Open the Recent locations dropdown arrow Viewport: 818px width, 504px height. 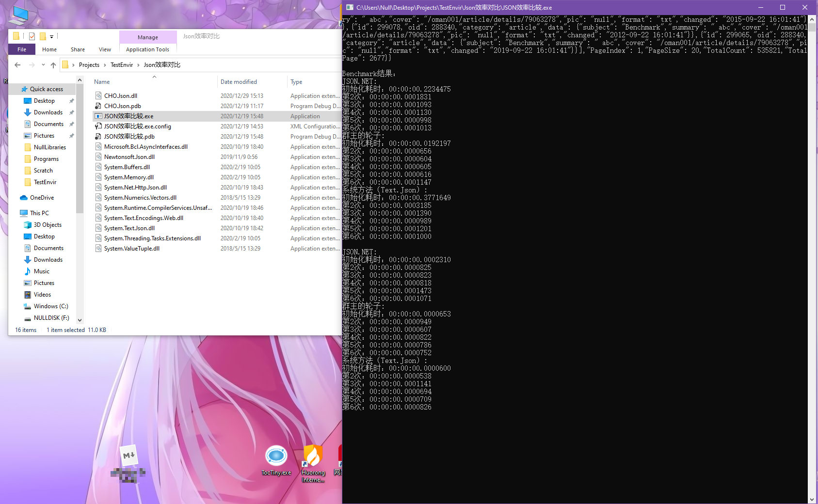coord(43,65)
